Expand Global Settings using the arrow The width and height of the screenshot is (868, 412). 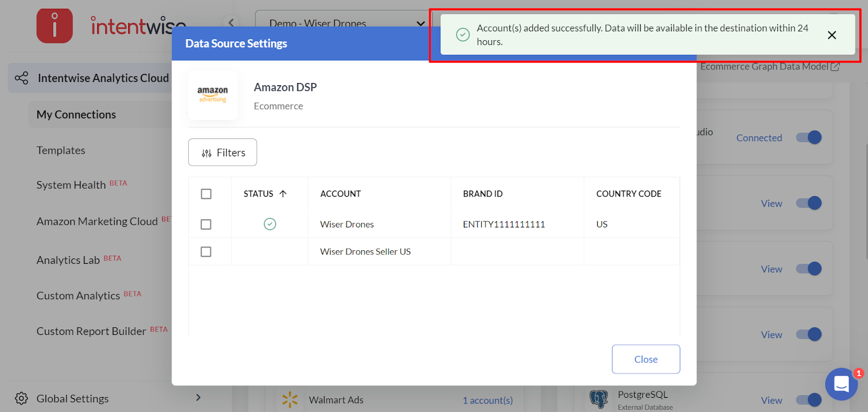point(198,398)
